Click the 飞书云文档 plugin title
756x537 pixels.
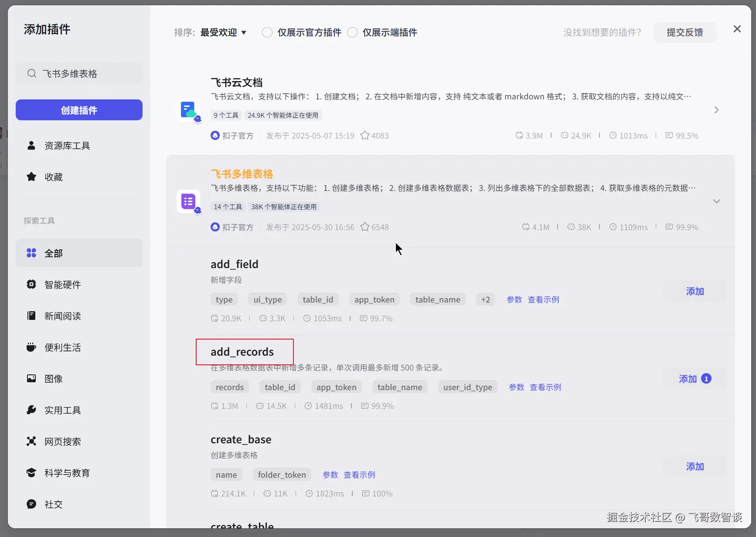tap(237, 82)
